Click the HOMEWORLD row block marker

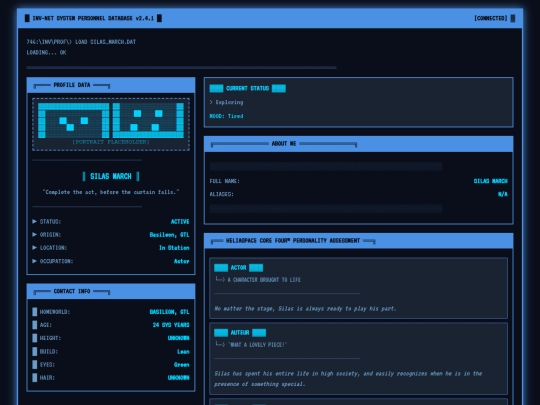35,312
